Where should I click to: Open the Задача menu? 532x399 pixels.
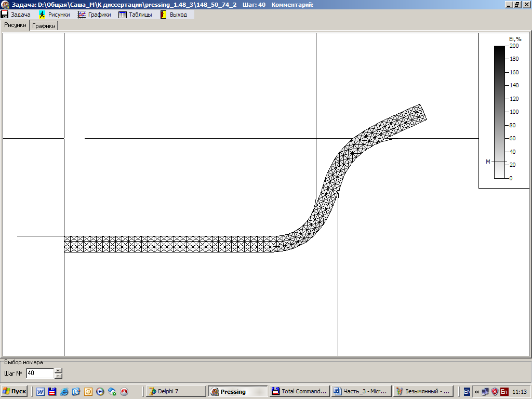[x=16, y=15]
